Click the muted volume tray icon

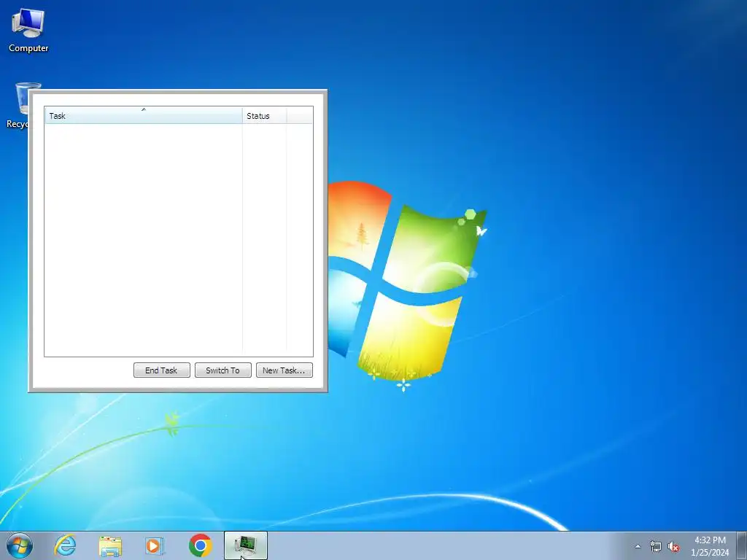click(673, 547)
